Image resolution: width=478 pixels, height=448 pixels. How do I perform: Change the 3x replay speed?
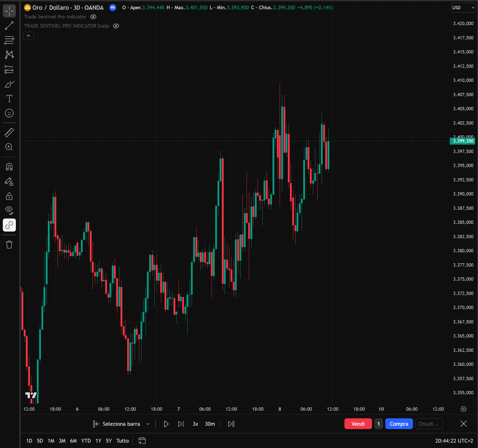195,424
